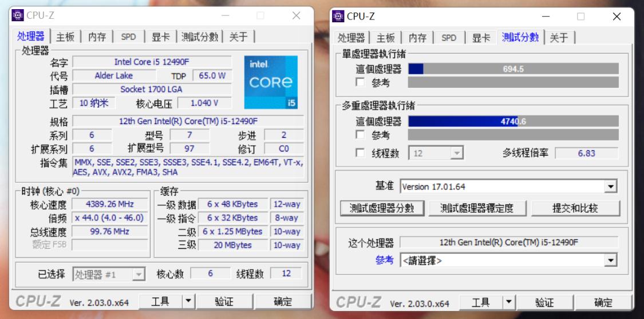Select 处理器 tab in left window

(31, 36)
